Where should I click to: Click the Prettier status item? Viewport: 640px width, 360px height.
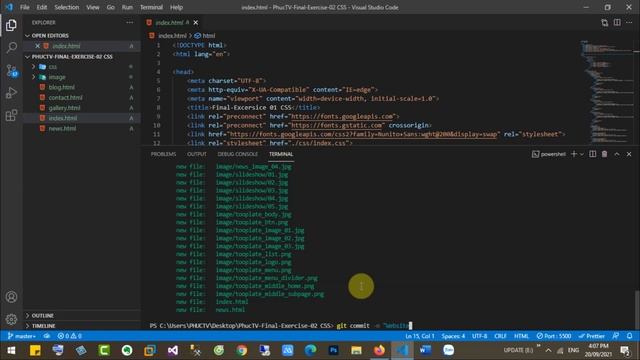pos(591,336)
